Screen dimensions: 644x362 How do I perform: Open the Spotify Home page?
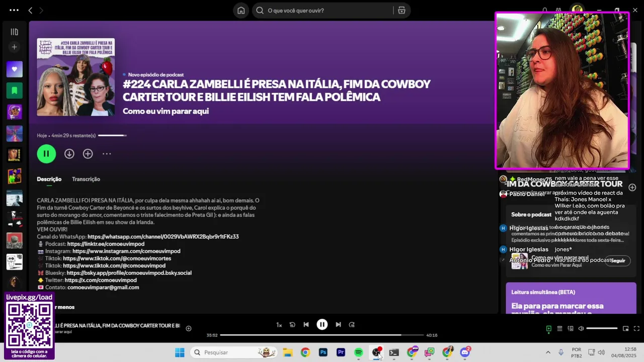pyautogui.click(x=241, y=10)
